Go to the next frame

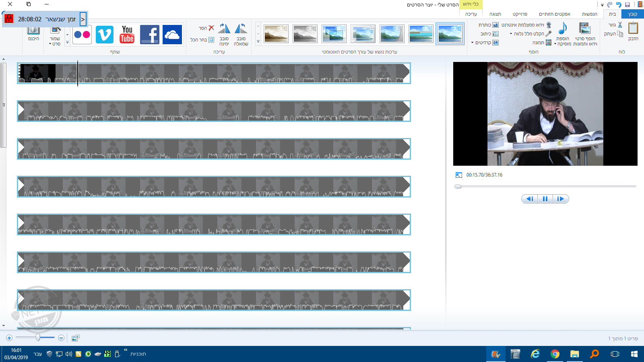tap(561, 199)
